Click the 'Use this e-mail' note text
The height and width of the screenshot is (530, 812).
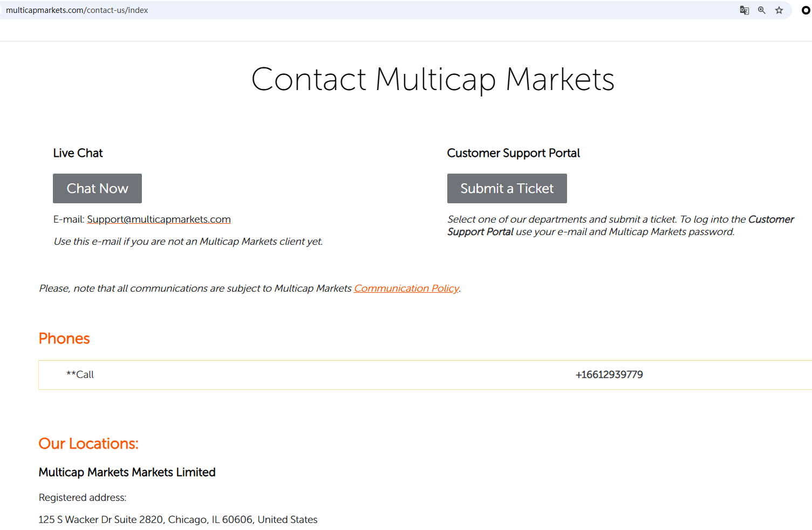[188, 242]
